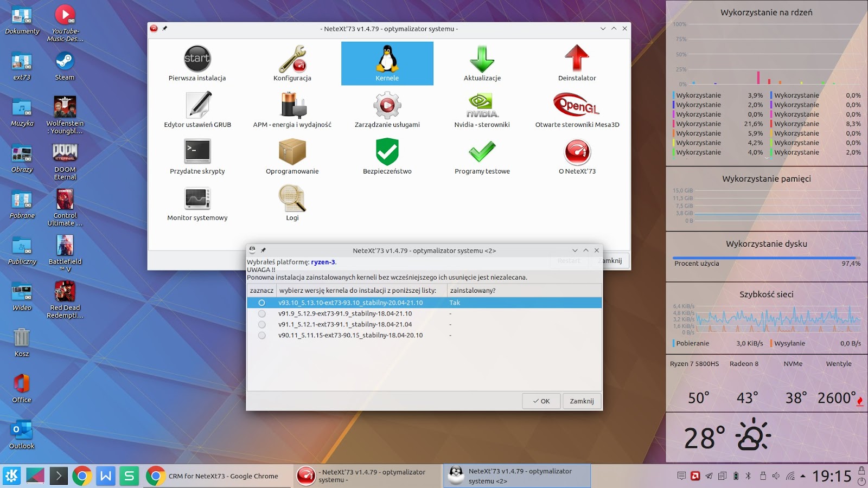
Task: Switch to CRM for NeteXt73 Chrome window
Action: (x=217, y=476)
